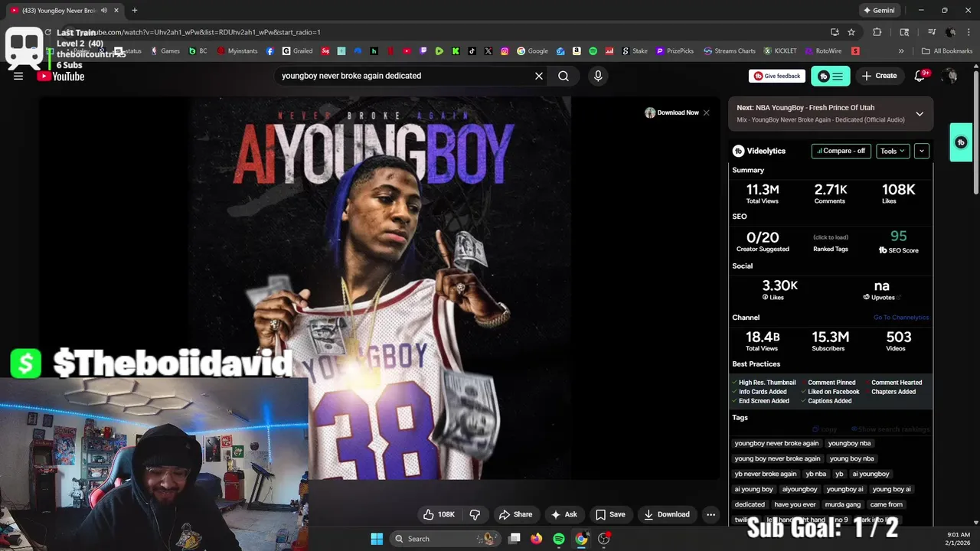Select the 'yb never broke again' tag
Screen dimensions: 980x551
tap(766, 474)
